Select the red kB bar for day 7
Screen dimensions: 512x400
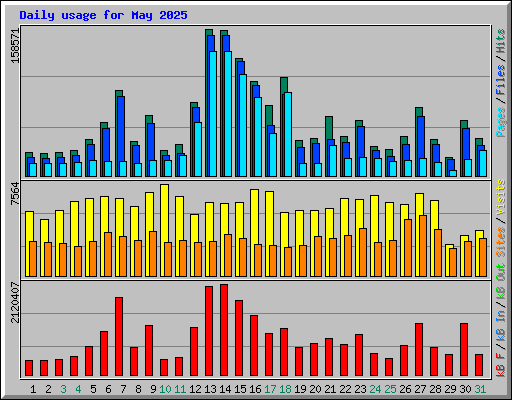[x=119, y=336]
